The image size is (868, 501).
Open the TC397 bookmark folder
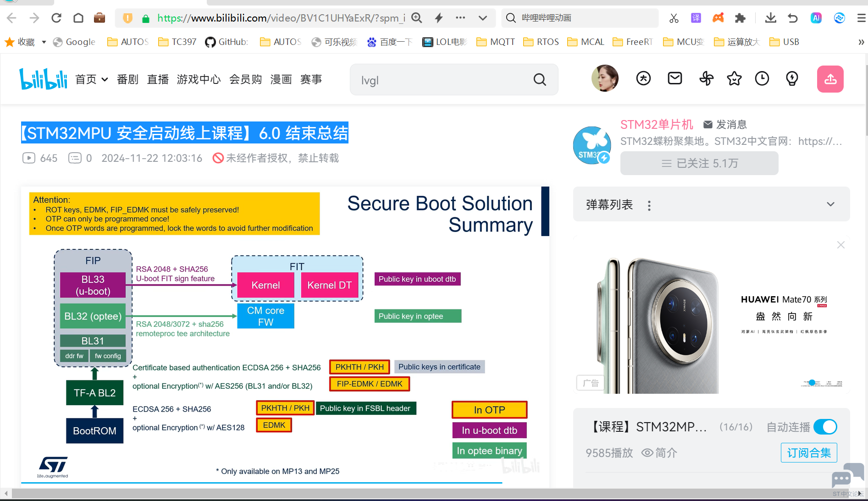click(177, 42)
